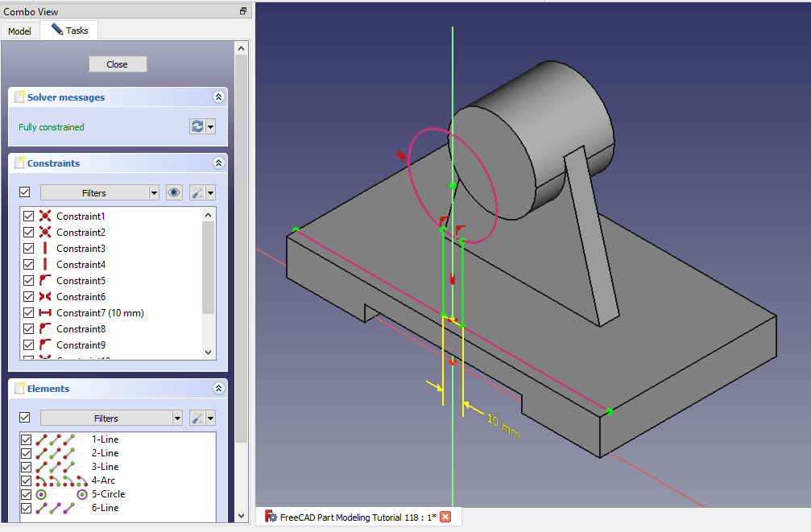Uncheck the Constraint1 checkbox
Screen dimensions: 811x532
point(29,217)
